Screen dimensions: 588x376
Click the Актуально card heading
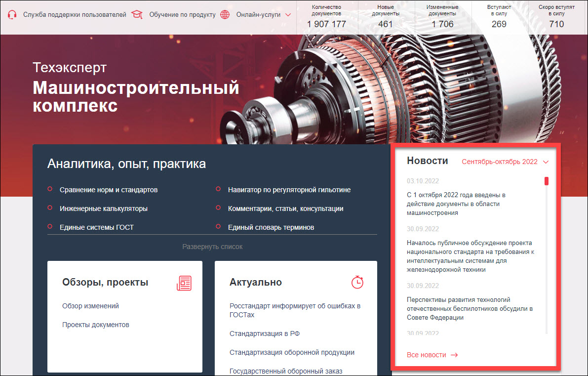(x=255, y=282)
